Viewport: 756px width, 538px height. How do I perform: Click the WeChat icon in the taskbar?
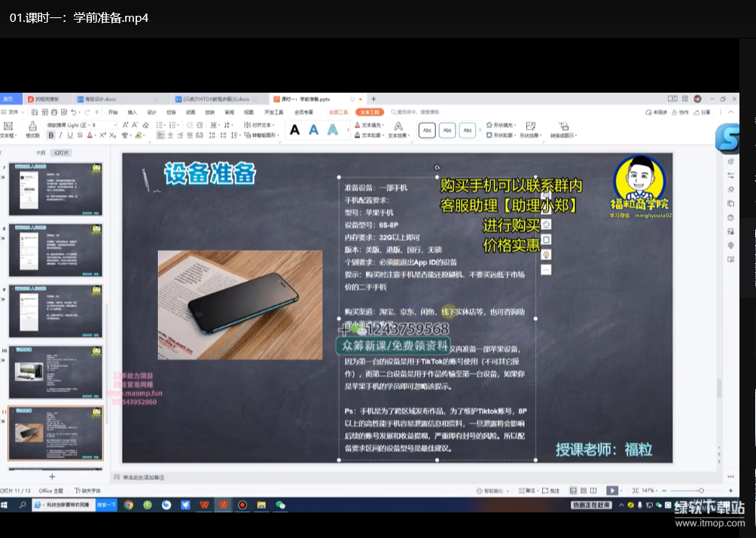281,505
